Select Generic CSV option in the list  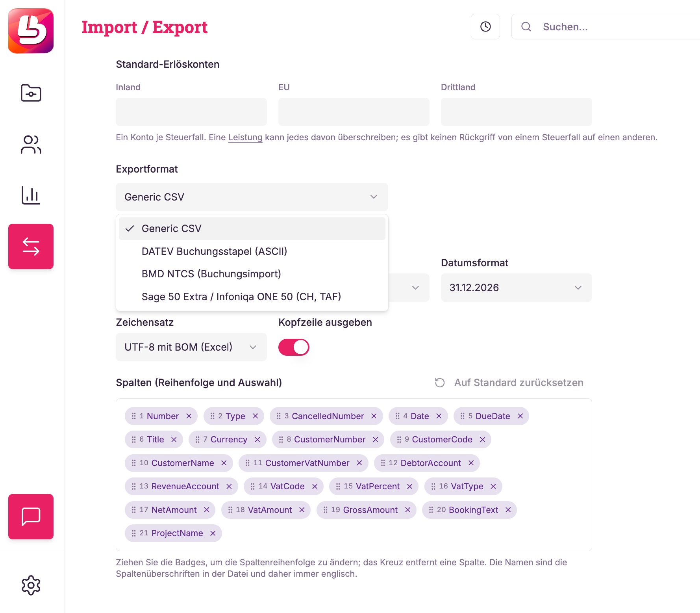point(252,228)
